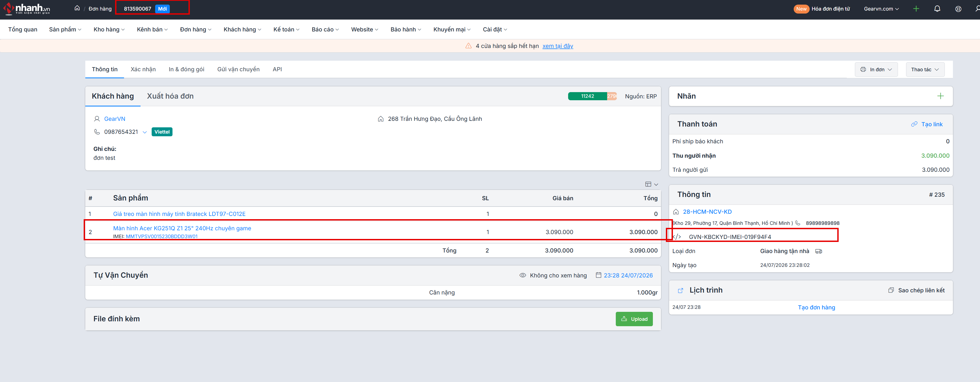This screenshot has height=382, width=980.
Task: Click the warning triangle icon in banner
Action: 468,46
